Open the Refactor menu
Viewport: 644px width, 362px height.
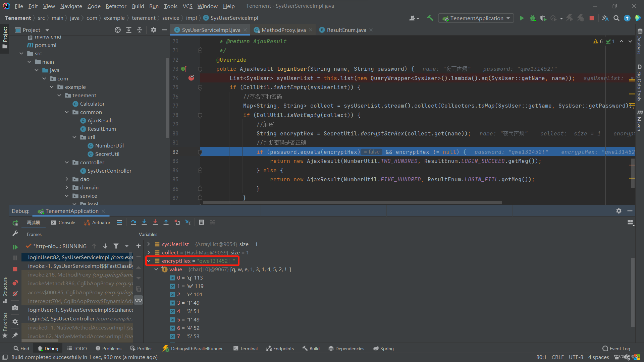click(116, 6)
